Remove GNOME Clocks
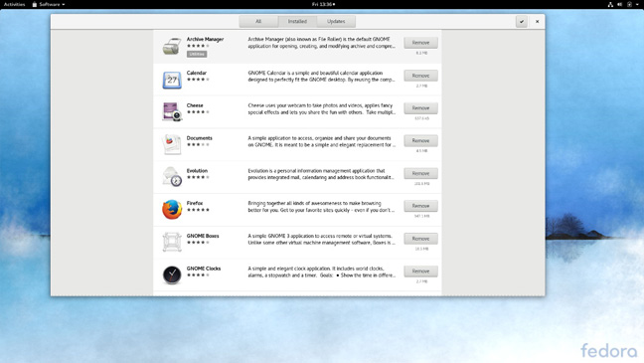 [420, 272]
